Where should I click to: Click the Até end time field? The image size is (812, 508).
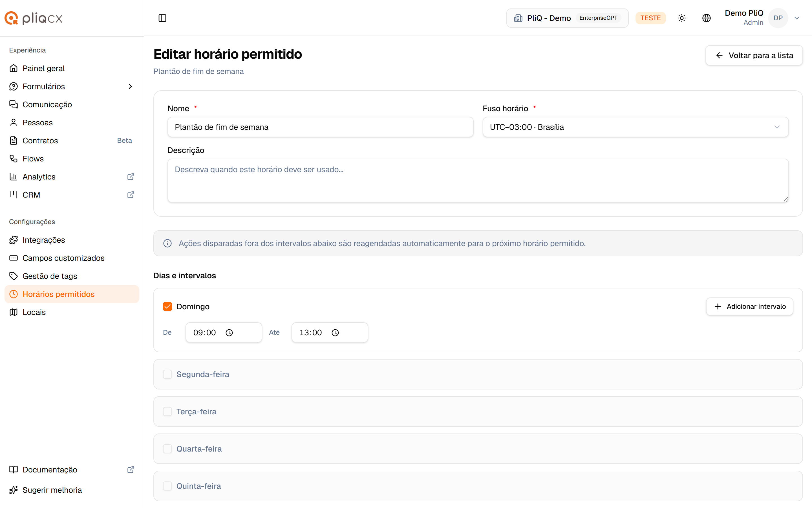(x=330, y=333)
